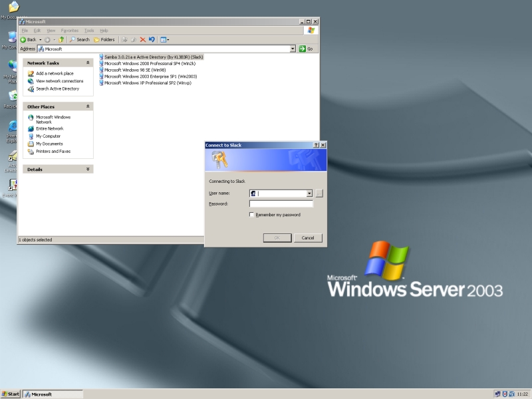Open My Computer in Other Places
Image resolution: width=532 pixels, height=399 pixels.
[48, 136]
